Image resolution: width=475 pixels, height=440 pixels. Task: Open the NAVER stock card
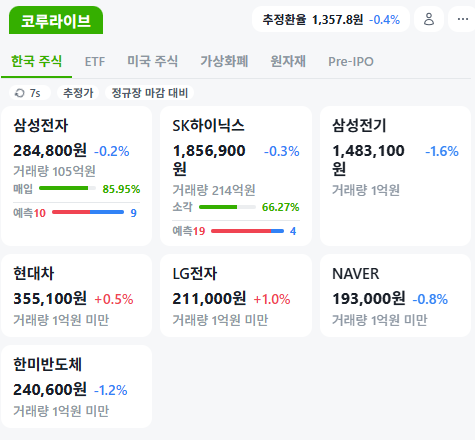point(395,296)
